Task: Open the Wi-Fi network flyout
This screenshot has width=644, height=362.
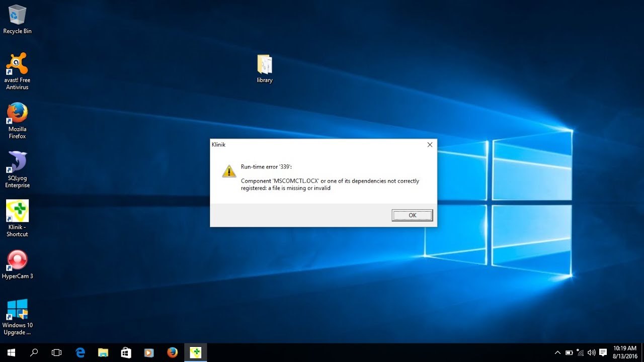Action: [x=579, y=352]
